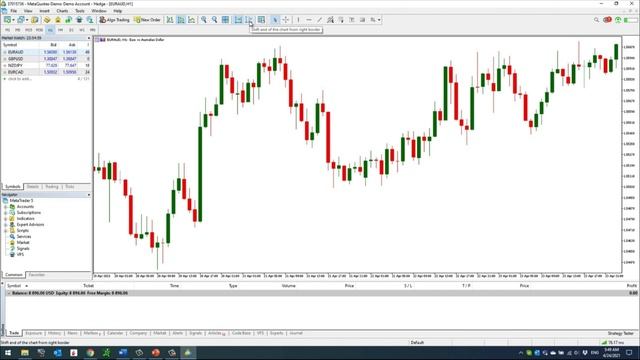Click the chart price scale axis

(630, 154)
